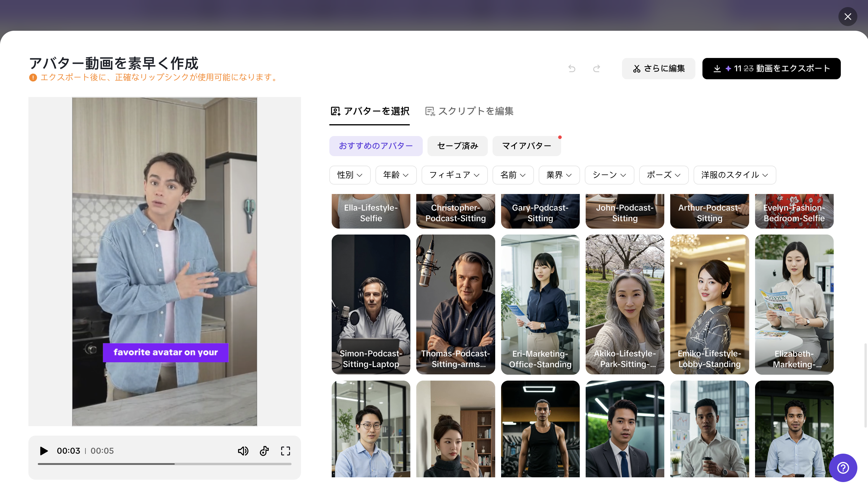Expand the 年齢 dropdown
Viewport: 868px width, 485px height.
pyautogui.click(x=396, y=175)
